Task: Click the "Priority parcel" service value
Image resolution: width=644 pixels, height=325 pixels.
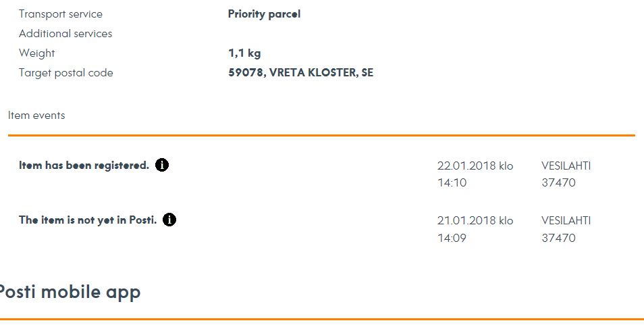Action: 264,14
